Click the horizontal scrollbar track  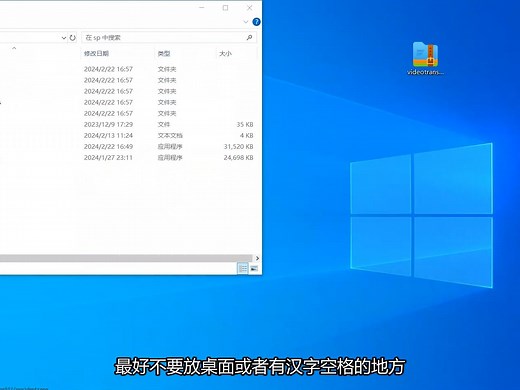(126, 258)
